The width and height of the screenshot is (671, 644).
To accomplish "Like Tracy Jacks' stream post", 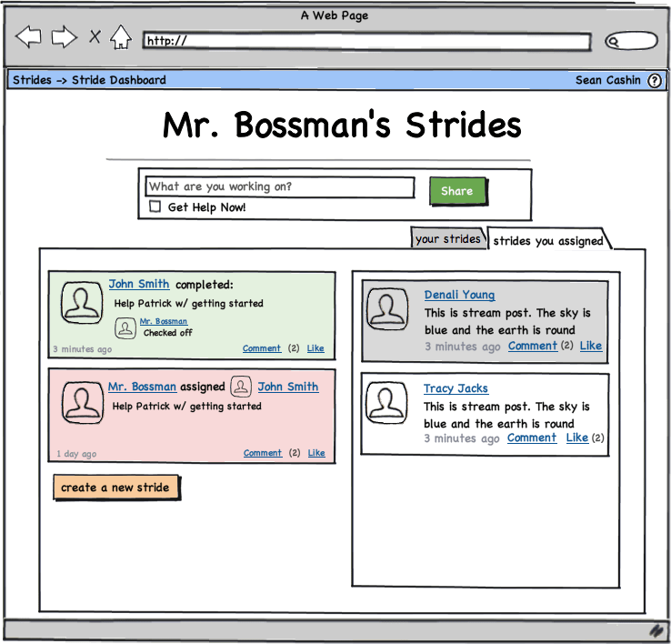I will pos(576,438).
